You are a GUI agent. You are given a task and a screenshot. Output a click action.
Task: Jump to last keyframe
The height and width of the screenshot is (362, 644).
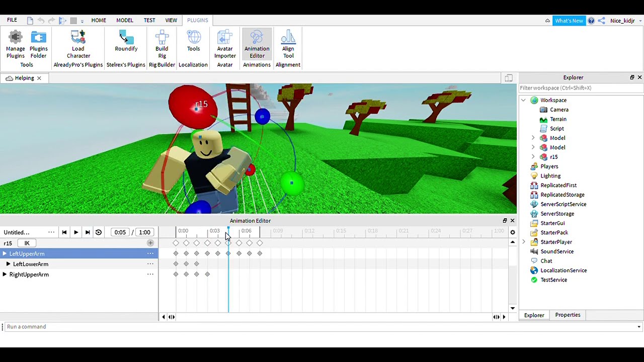click(x=88, y=232)
